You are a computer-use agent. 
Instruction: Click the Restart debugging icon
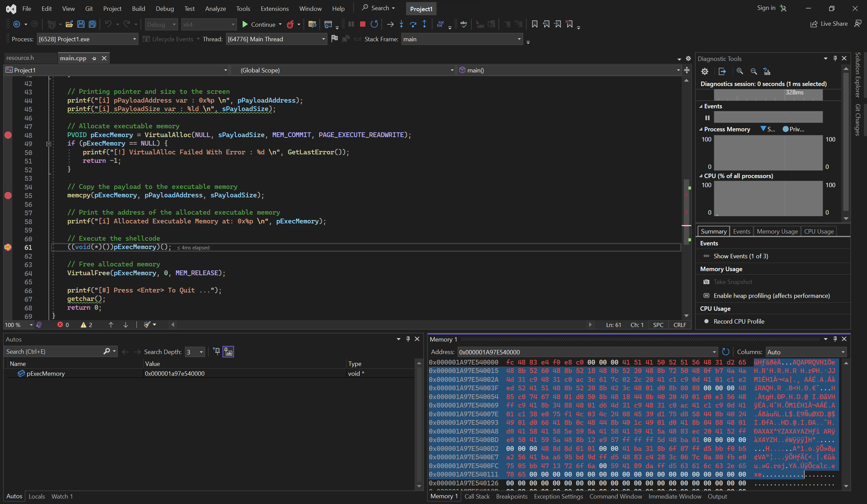[x=374, y=24]
